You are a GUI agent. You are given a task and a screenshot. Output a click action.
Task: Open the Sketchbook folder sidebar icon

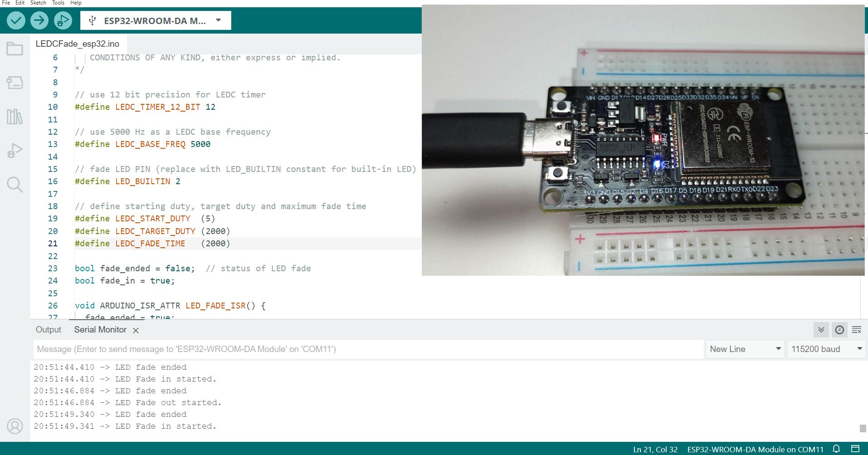point(15,49)
